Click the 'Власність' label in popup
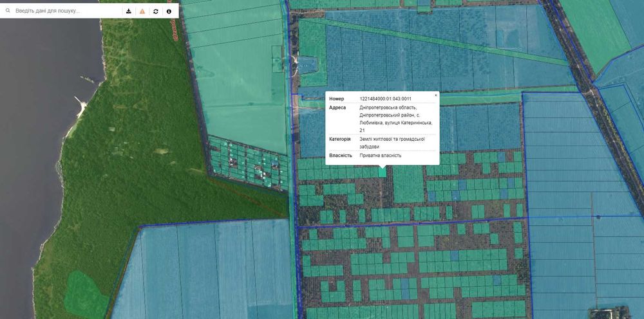Screen dimensions: 644x319 click(341, 156)
